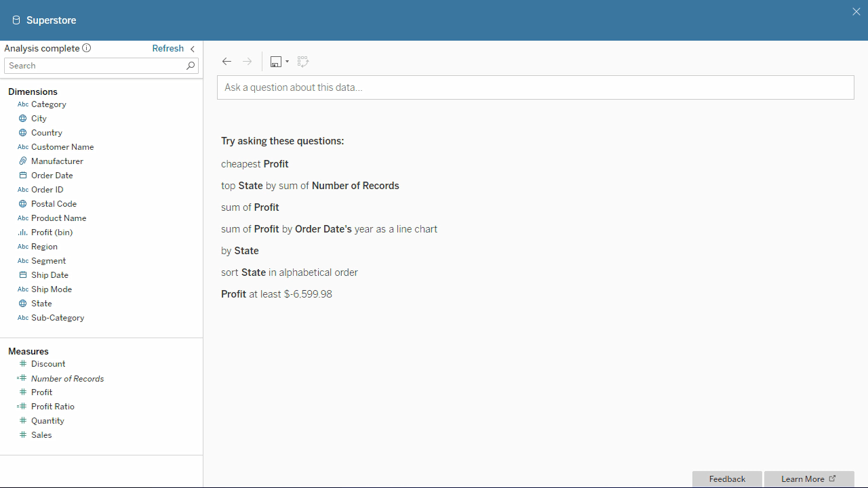Screen dimensions: 868x488
Task: Click the Superstore datasource icon
Action: coord(16,20)
